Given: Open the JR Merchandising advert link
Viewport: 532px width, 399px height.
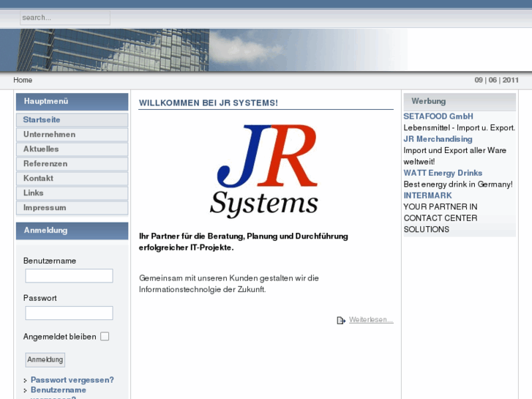Looking at the screenshot, I should click(x=438, y=139).
